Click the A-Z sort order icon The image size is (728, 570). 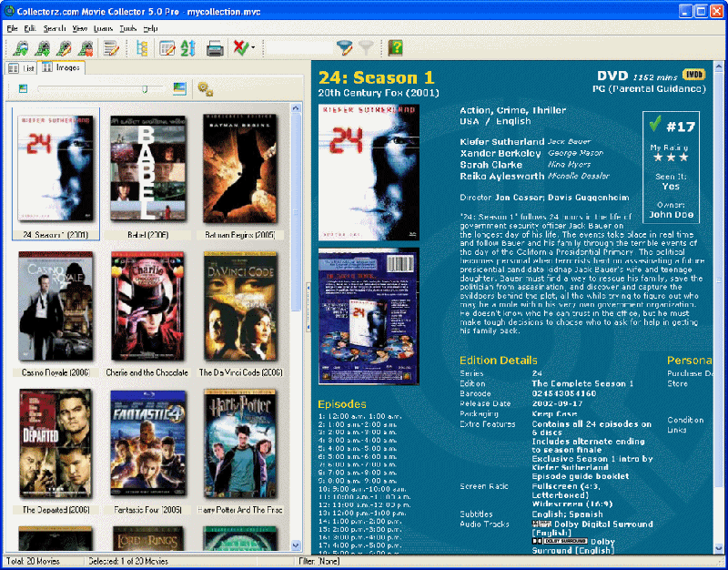point(188,48)
